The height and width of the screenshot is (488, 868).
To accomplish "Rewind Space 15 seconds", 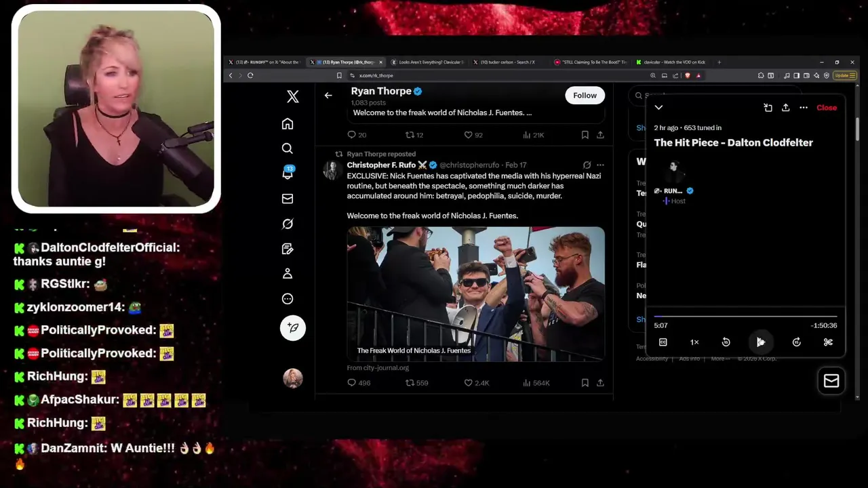I will 726,342.
